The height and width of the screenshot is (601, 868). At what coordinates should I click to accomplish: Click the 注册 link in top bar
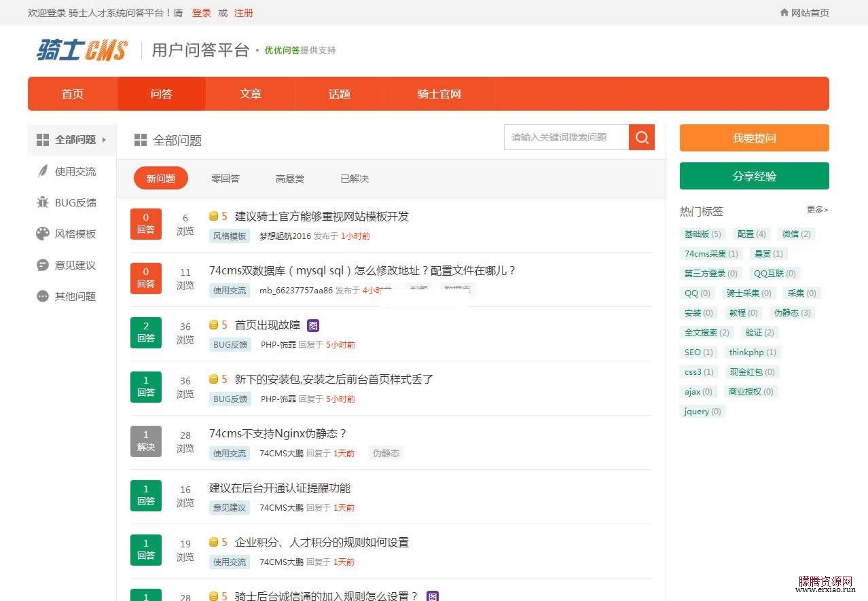(243, 13)
